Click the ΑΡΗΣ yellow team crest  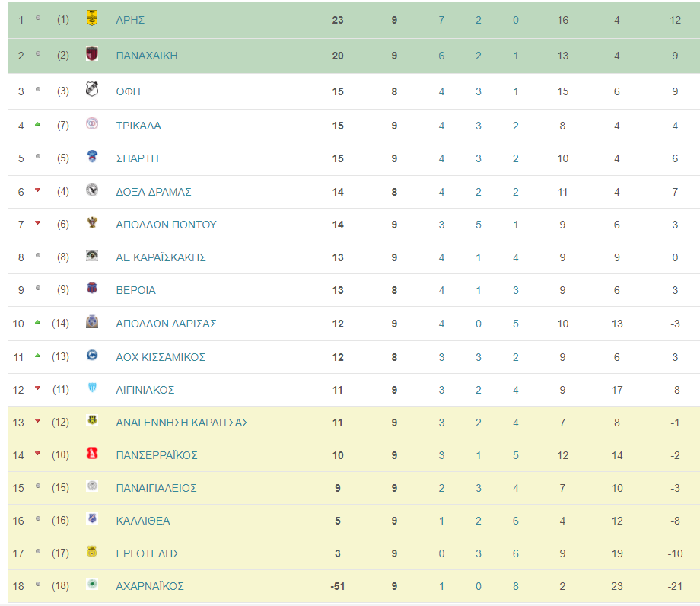coord(92,18)
